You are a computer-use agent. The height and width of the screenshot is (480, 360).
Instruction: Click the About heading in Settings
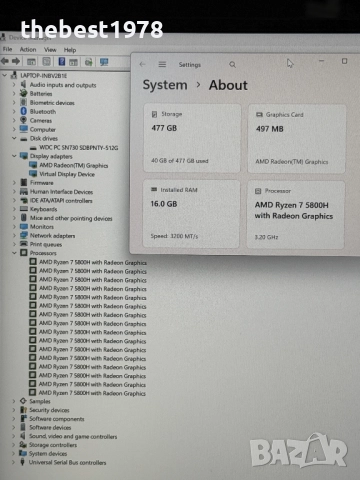point(228,85)
